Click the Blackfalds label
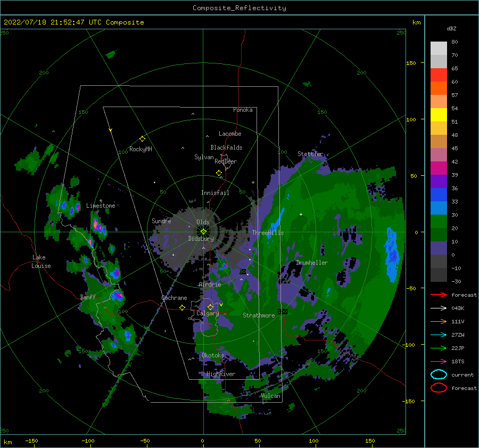This screenshot has height=448, width=479. [226, 148]
